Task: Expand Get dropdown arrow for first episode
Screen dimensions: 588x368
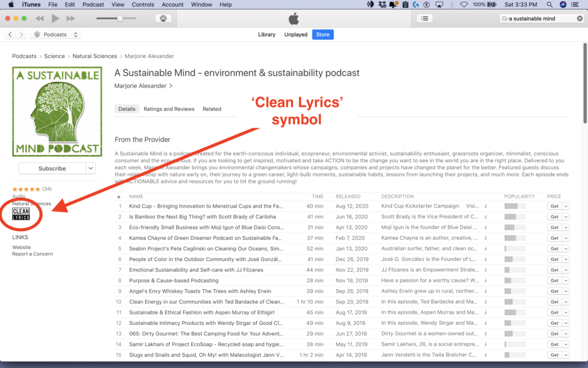Action: pos(566,206)
